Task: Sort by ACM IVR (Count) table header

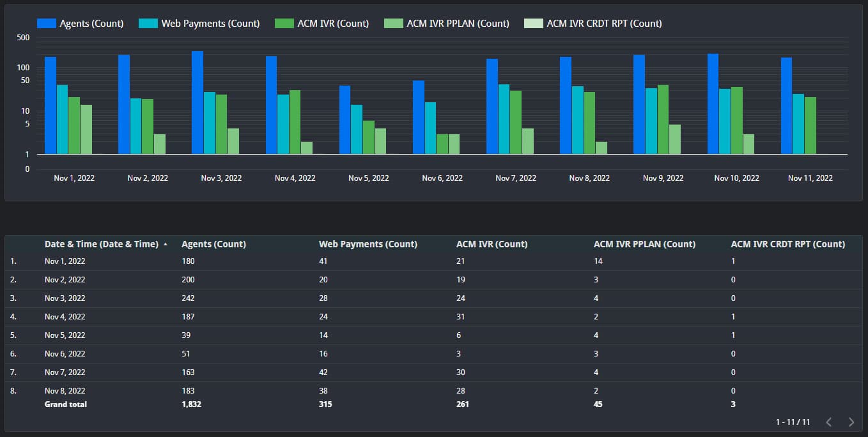Action: pyautogui.click(x=492, y=244)
